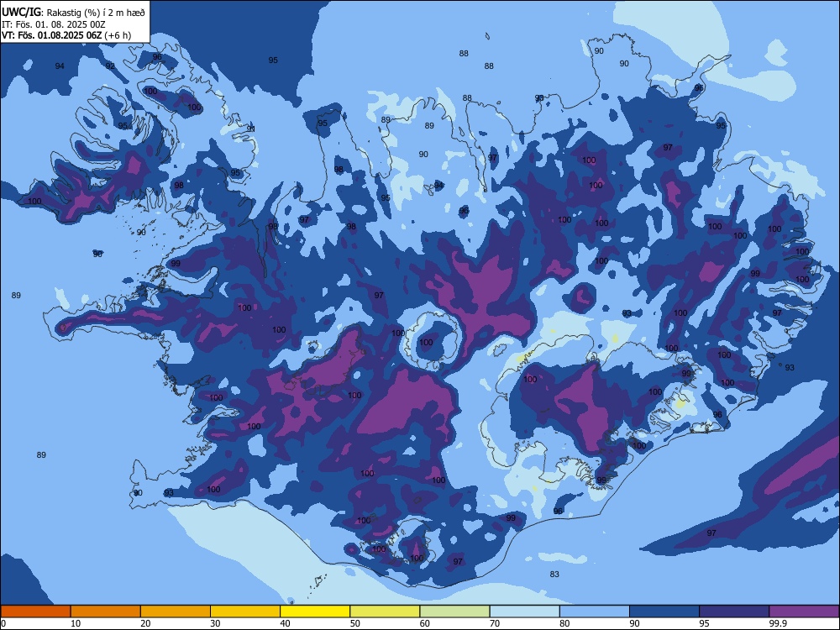Click the title text "UWC/IG: Rakastig (%) í 2 m hæð"
Viewport: 840px width, 630px height.
coord(73,12)
